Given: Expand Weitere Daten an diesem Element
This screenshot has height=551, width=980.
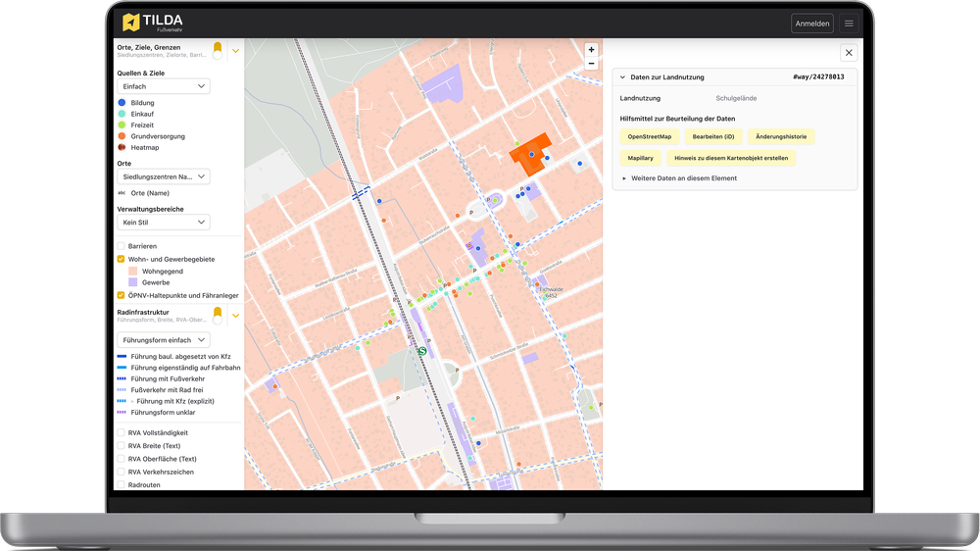Looking at the screenshot, I should (x=682, y=178).
